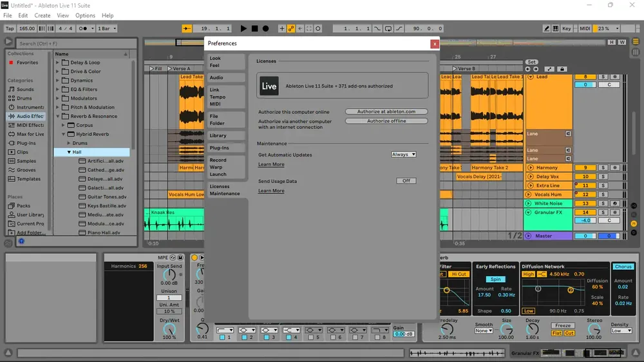Adjust the Dry/Wet knob
This screenshot has height=362, width=644.
(x=169, y=329)
